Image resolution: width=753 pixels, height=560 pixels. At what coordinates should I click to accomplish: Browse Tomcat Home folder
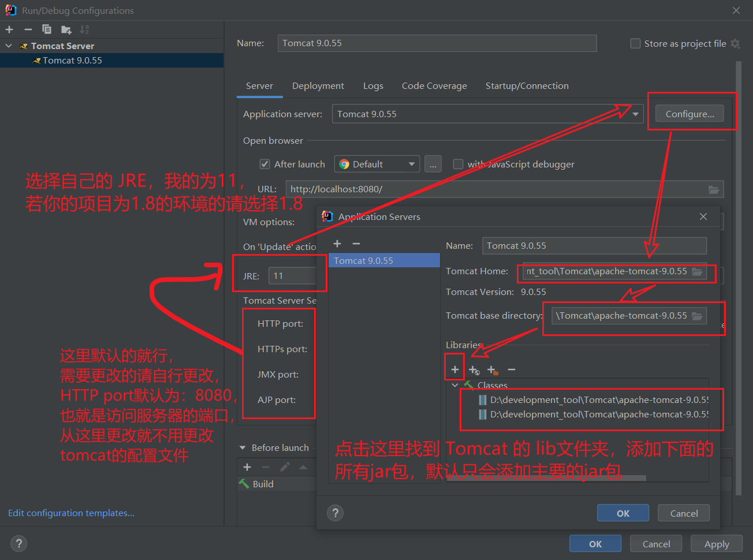tap(697, 271)
